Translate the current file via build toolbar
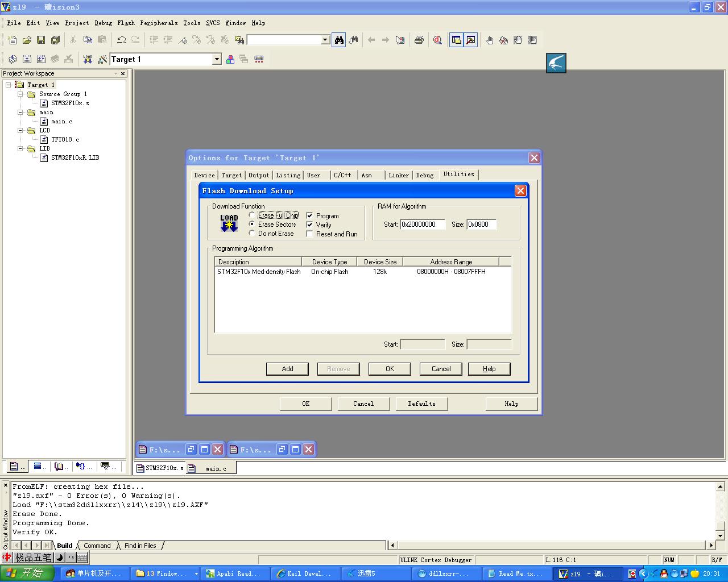 pos(13,59)
